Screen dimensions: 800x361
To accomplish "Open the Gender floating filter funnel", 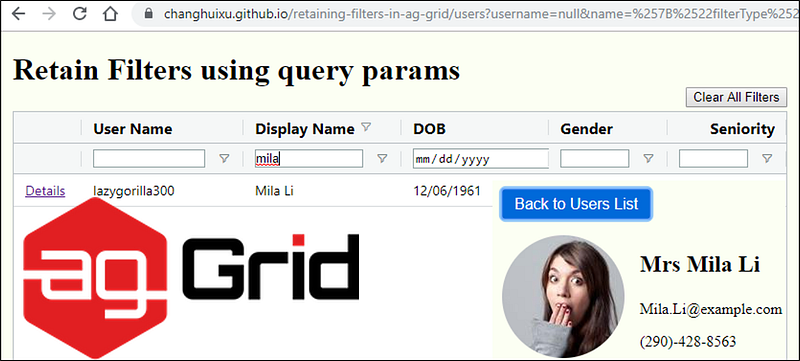I will 648,159.
